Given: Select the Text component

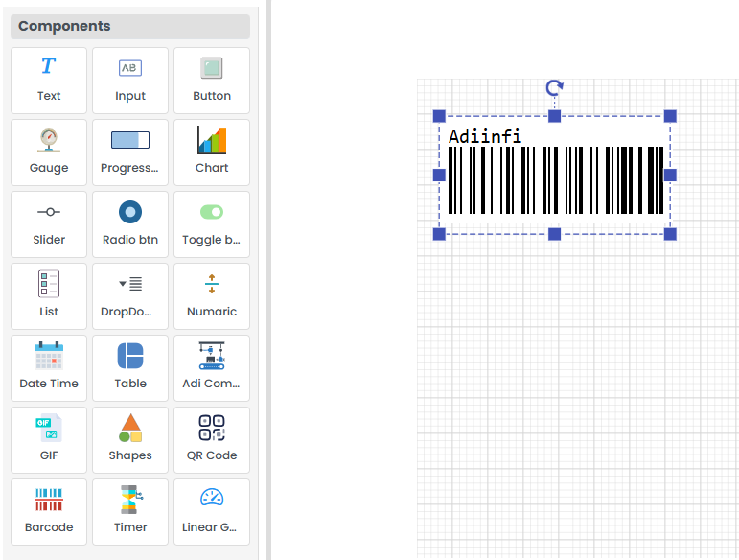Looking at the screenshot, I should pos(49,81).
